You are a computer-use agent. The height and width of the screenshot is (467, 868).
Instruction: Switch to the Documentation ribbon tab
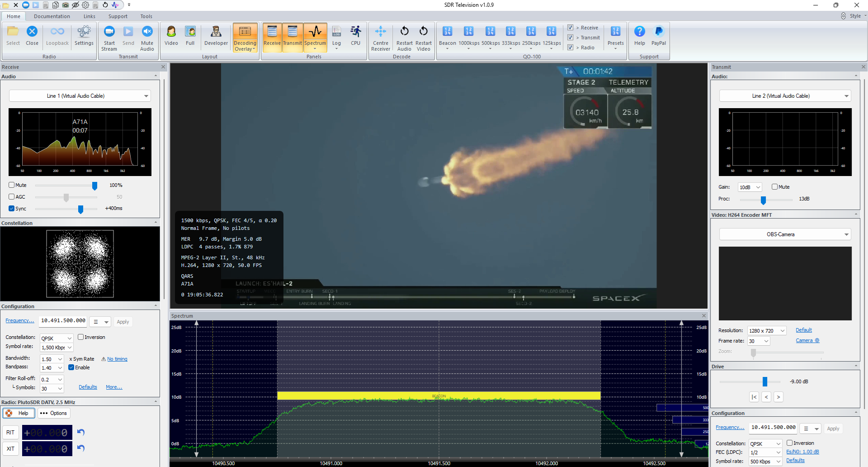point(52,16)
